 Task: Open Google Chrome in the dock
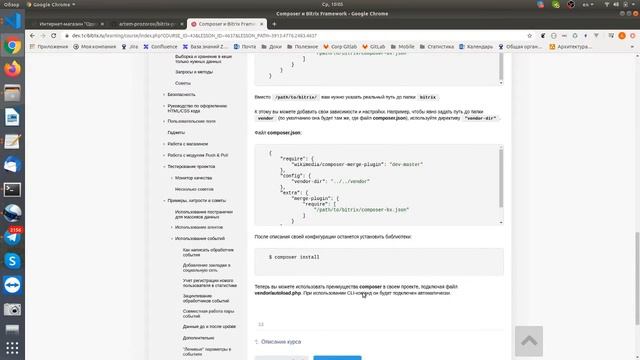click(x=12, y=45)
